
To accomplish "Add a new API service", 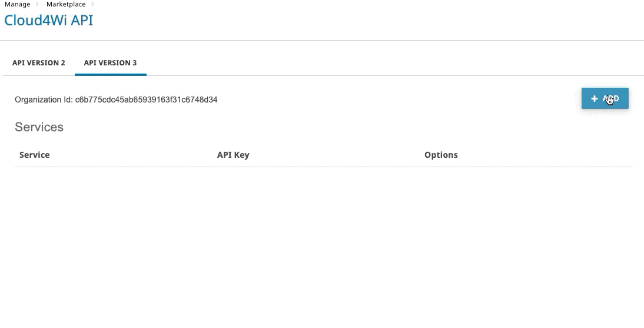I will 605,98.
